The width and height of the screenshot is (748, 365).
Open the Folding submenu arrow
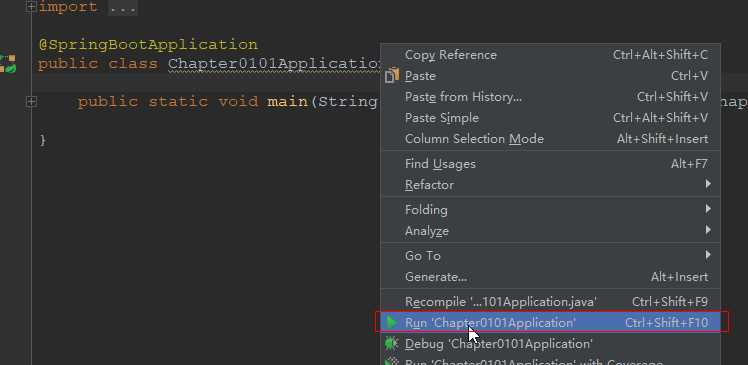708,209
